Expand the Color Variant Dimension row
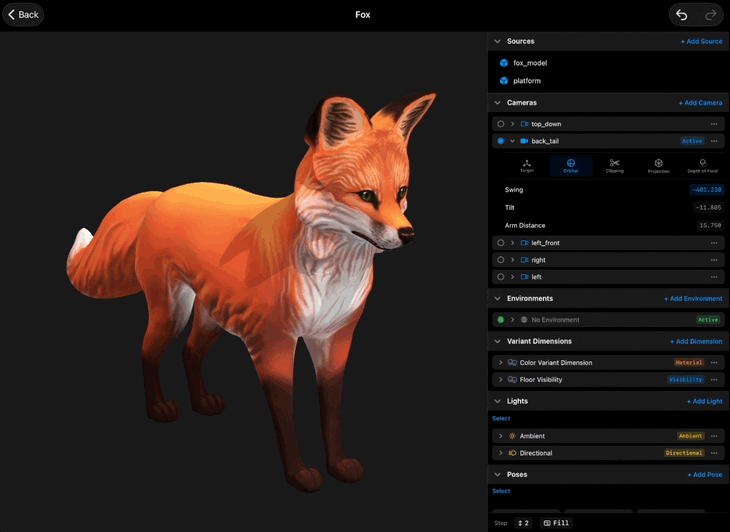This screenshot has width=730, height=532. coord(500,363)
